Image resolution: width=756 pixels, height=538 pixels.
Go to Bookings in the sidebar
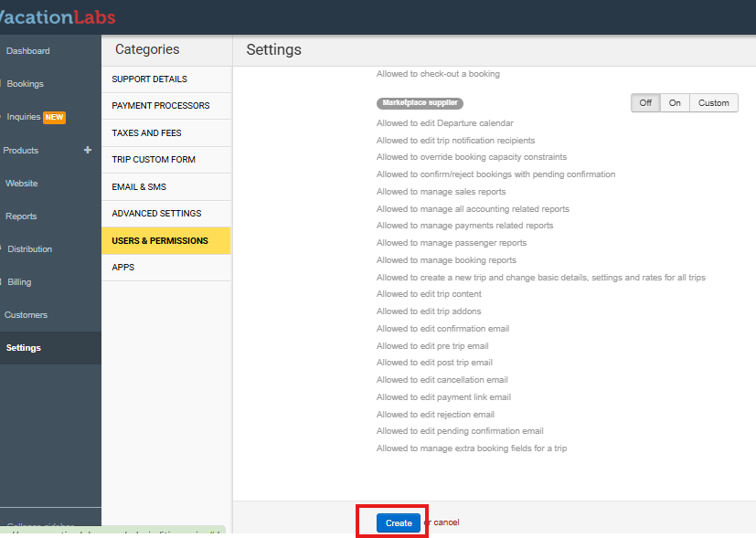pos(25,84)
